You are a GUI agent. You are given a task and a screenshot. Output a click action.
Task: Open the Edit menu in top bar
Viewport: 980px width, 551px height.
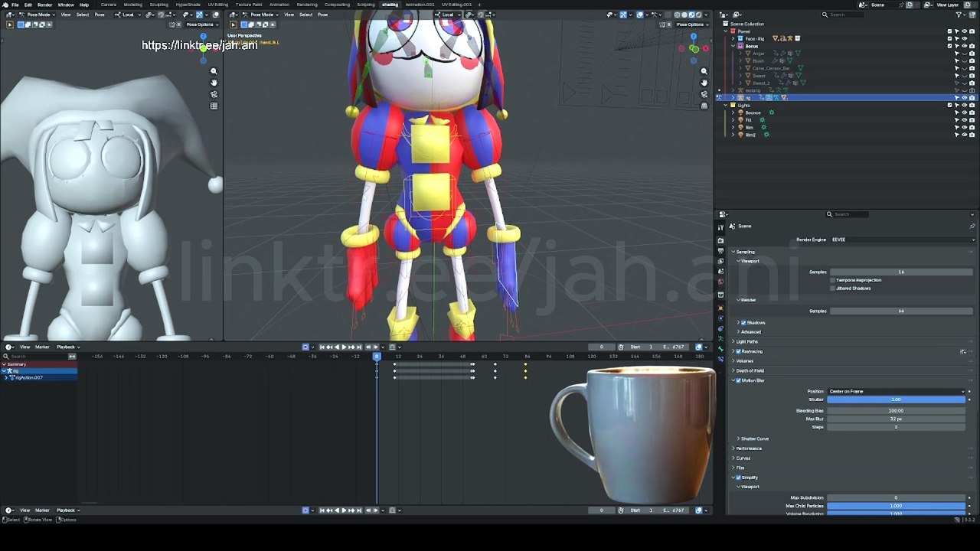point(28,5)
